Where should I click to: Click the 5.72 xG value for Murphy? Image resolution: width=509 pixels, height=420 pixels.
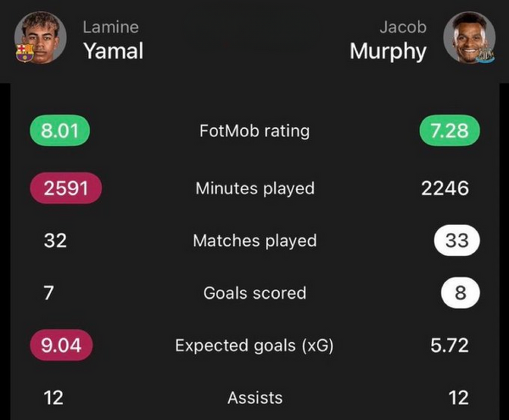pos(449,345)
